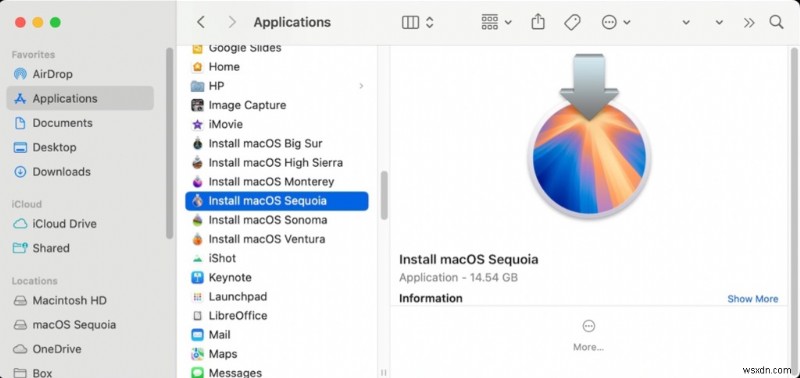Screen dimensions: 800x378
Task: Go forward with the right chevron
Action: [232, 22]
